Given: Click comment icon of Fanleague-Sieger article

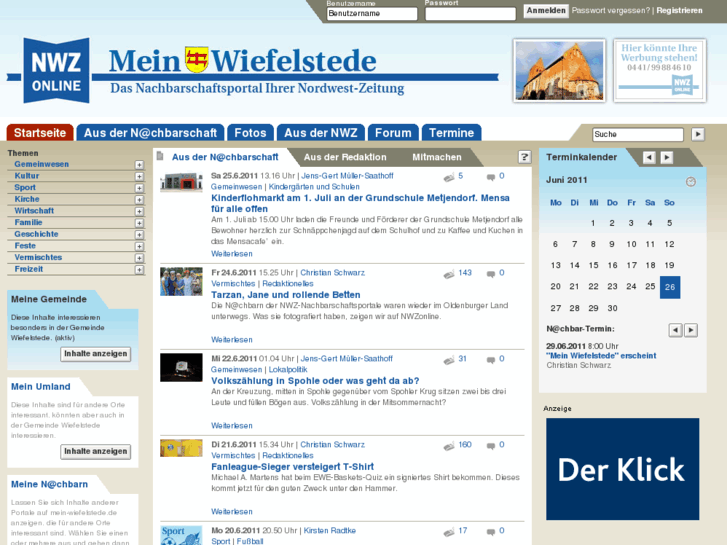Looking at the screenshot, I should point(491,446).
